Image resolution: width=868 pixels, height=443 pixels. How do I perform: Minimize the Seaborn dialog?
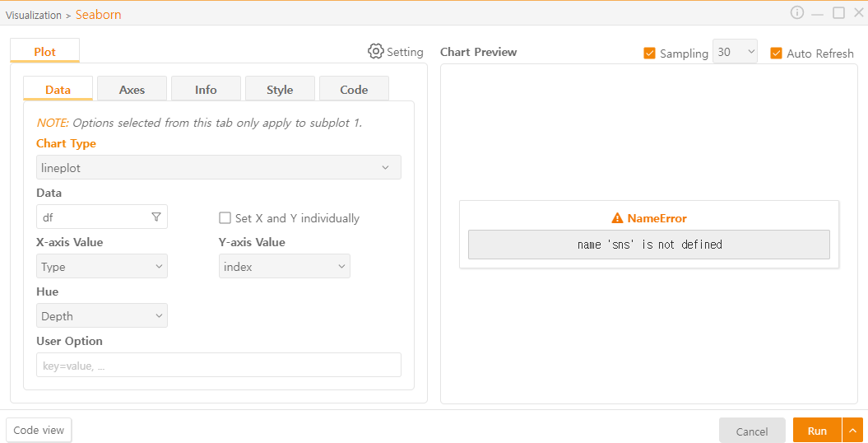coord(817,13)
